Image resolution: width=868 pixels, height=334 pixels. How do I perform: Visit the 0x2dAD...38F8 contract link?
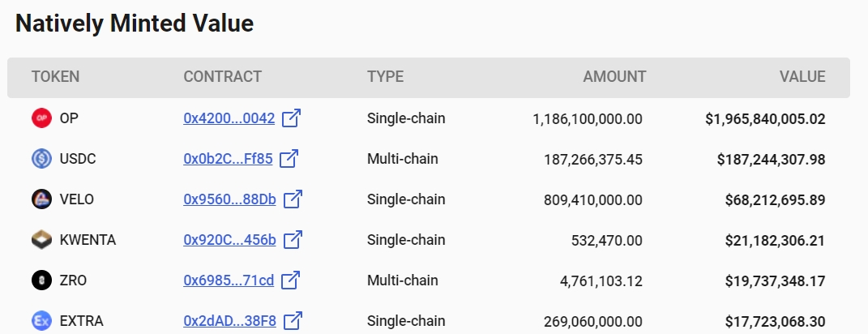(x=229, y=321)
